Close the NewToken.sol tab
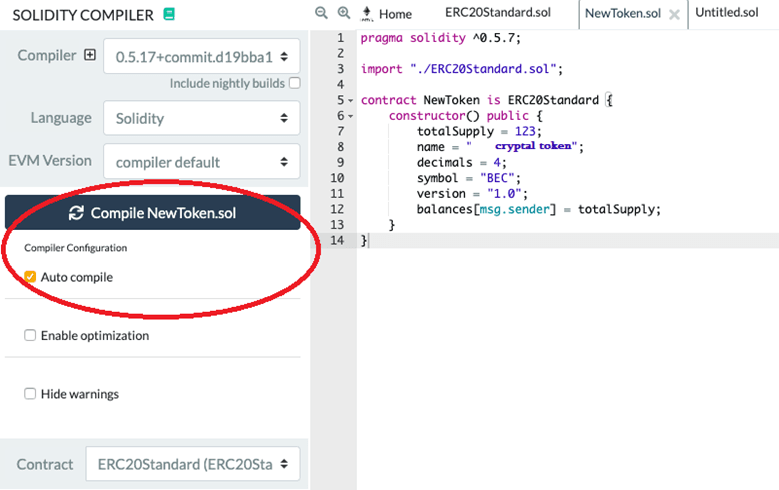This screenshot has width=779, height=490. point(674,15)
